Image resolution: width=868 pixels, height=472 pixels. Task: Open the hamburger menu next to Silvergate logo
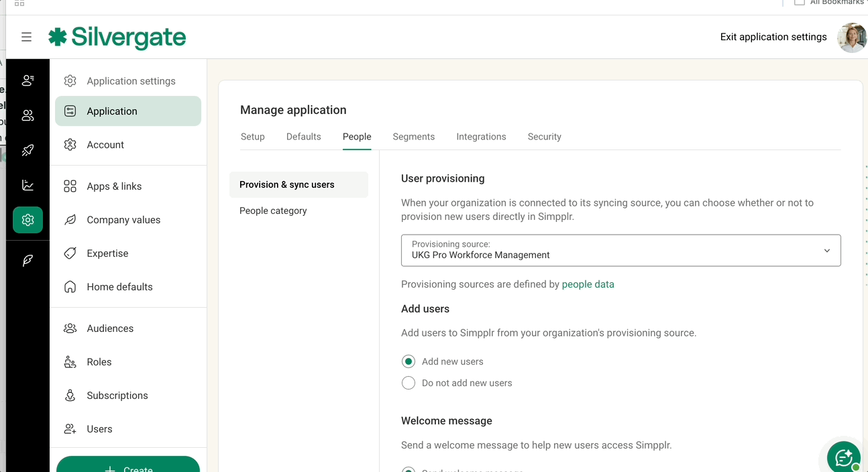click(26, 37)
